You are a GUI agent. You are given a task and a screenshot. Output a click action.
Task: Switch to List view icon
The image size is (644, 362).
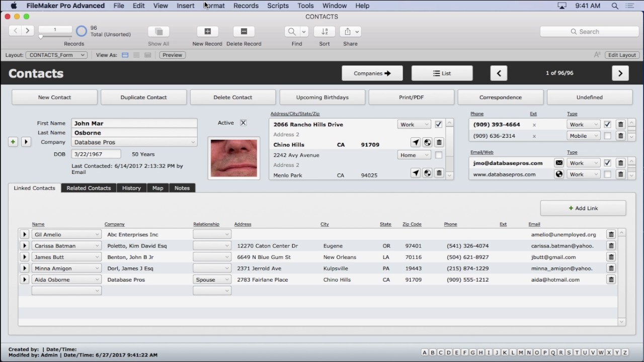tap(136, 55)
